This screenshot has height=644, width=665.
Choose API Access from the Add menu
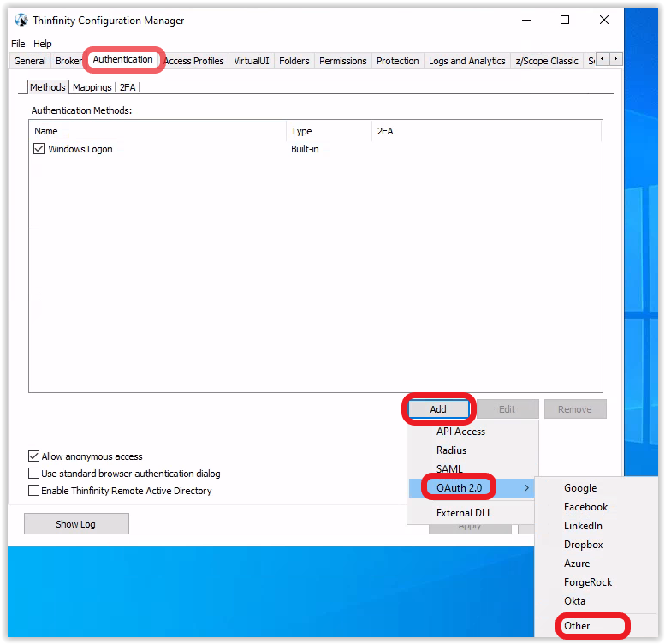[472, 432]
